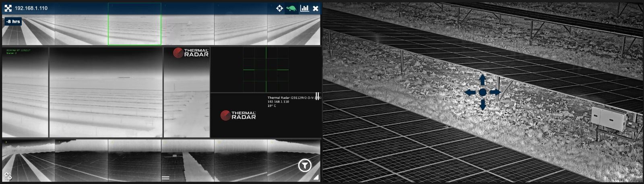Pan the PTZ camera up
The width and height of the screenshot is (644, 184).
[482, 79]
